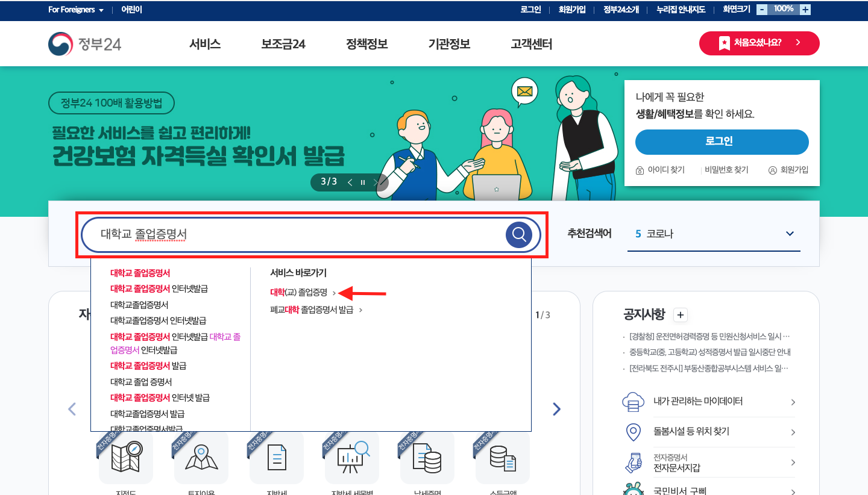Viewport: 868px width, 495px height.
Task: Expand 공지사항 with the plus button
Action: (x=680, y=315)
